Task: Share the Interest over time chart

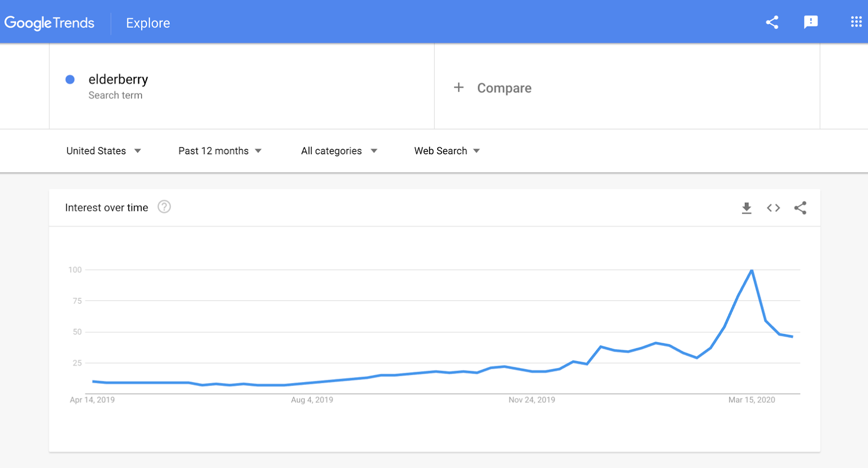Action: (800, 208)
